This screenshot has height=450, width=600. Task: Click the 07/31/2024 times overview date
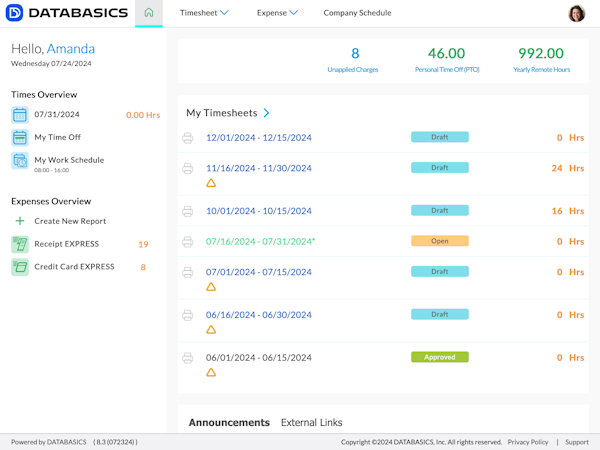[57, 114]
